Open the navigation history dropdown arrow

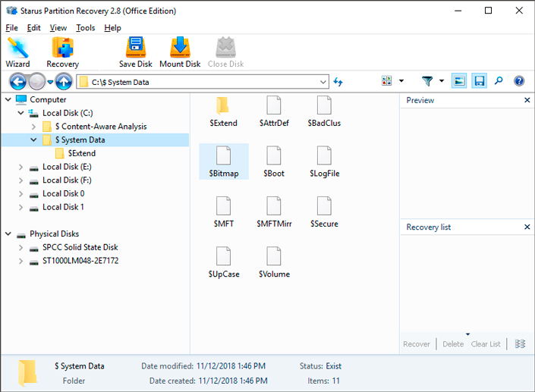tap(50, 82)
